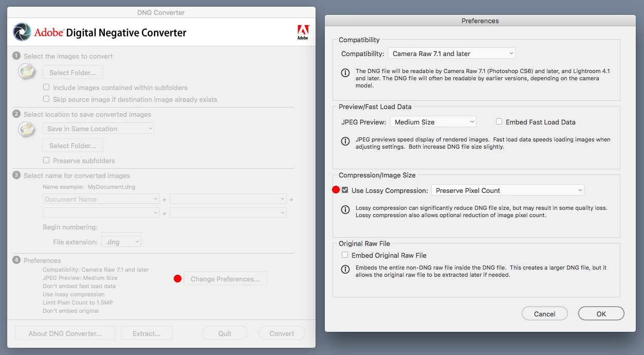Click the Adobe DNG Converter aperture logo

pos(22,32)
